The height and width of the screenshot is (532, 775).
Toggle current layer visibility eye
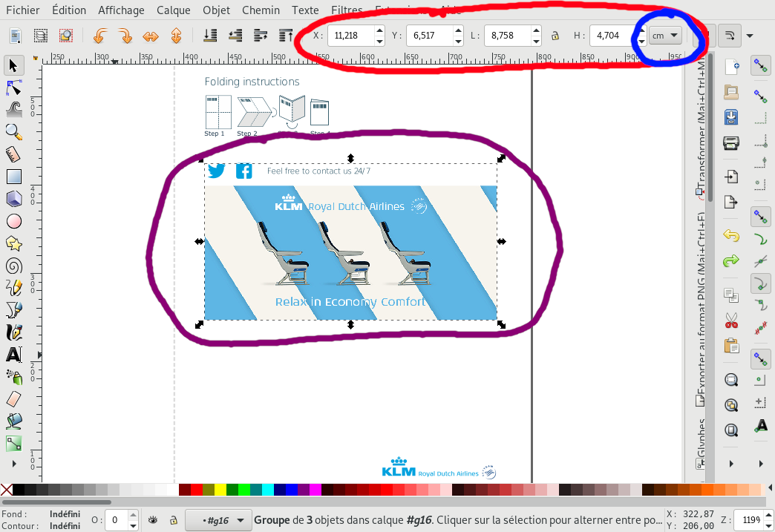(153, 520)
